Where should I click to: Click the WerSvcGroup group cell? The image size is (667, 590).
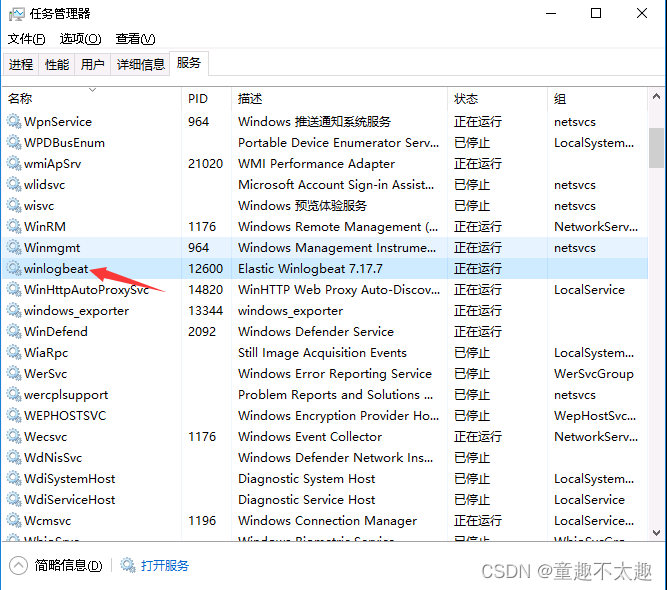point(594,374)
